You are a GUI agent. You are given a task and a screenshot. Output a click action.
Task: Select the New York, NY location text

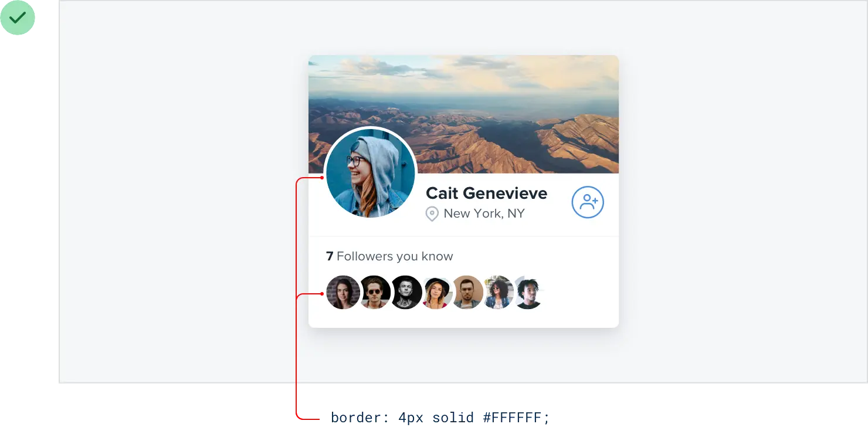(x=484, y=213)
